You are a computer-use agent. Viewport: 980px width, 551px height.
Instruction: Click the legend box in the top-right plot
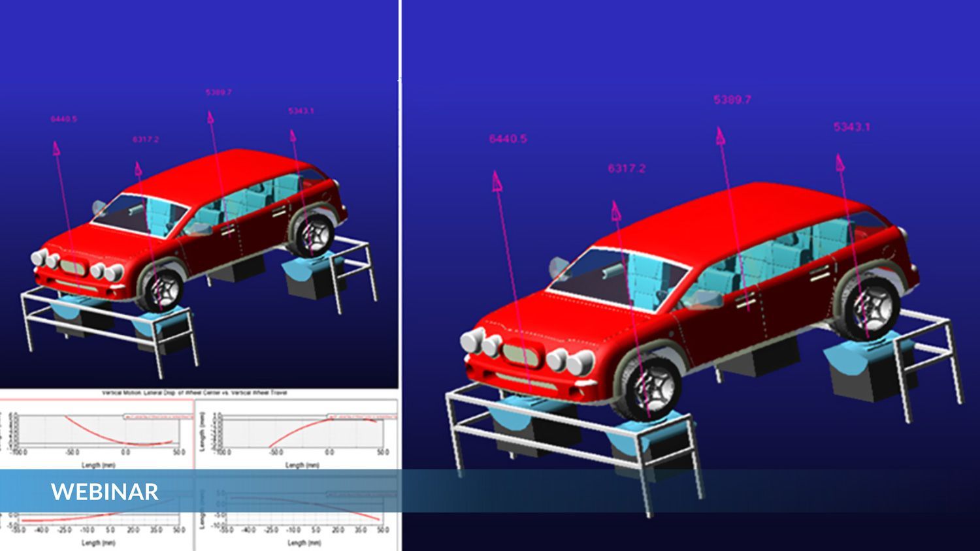pyautogui.click(x=362, y=416)
